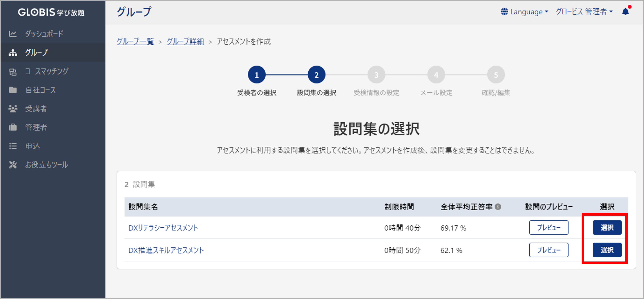The height and width of the screenshot is (299, 644).
Task: Click the info icon next to 全体平均正答率
Action: [498, 207]
